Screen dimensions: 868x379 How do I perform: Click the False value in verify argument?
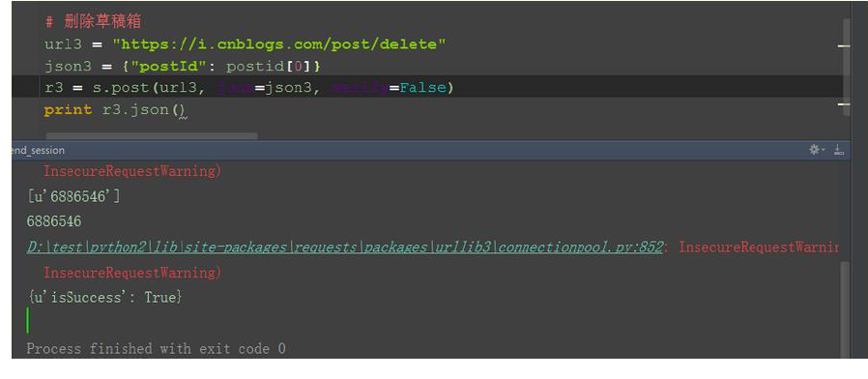pyautogui.click(x=423, y=88)
